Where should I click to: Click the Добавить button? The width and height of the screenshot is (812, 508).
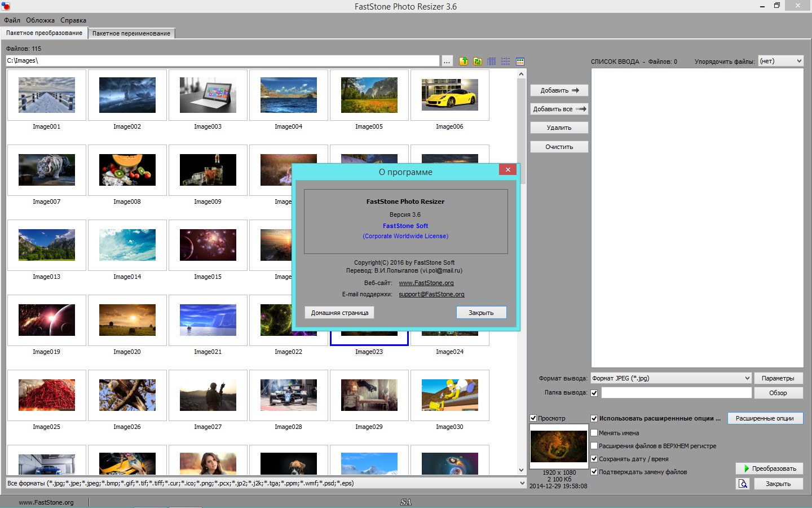(x=559, y=90)
